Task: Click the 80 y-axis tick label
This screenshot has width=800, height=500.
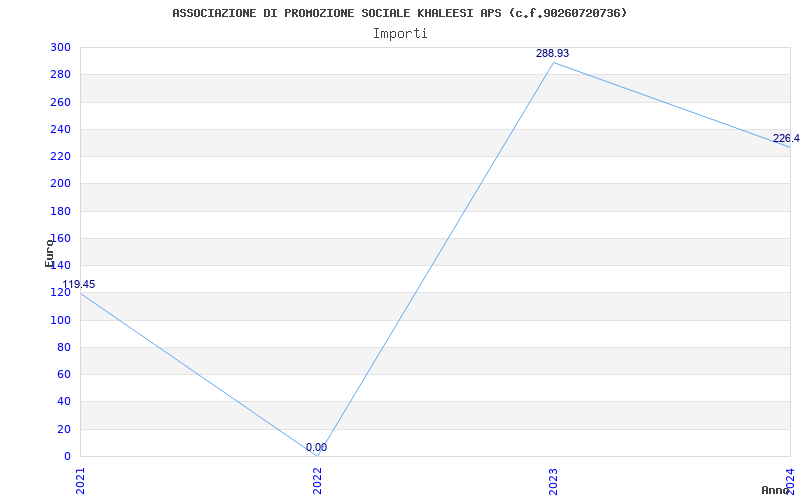Action: tap(64, 347)
